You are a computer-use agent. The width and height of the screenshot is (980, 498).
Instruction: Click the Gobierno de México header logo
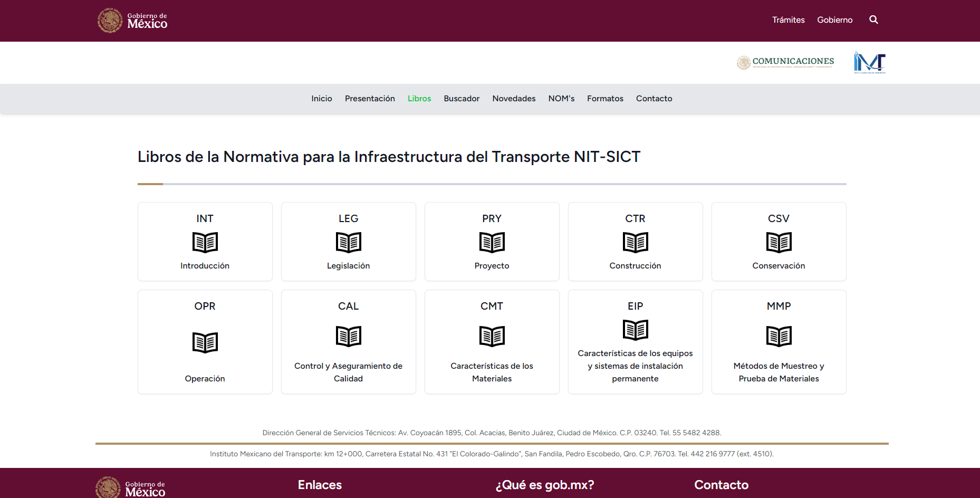tap(132, 21)
